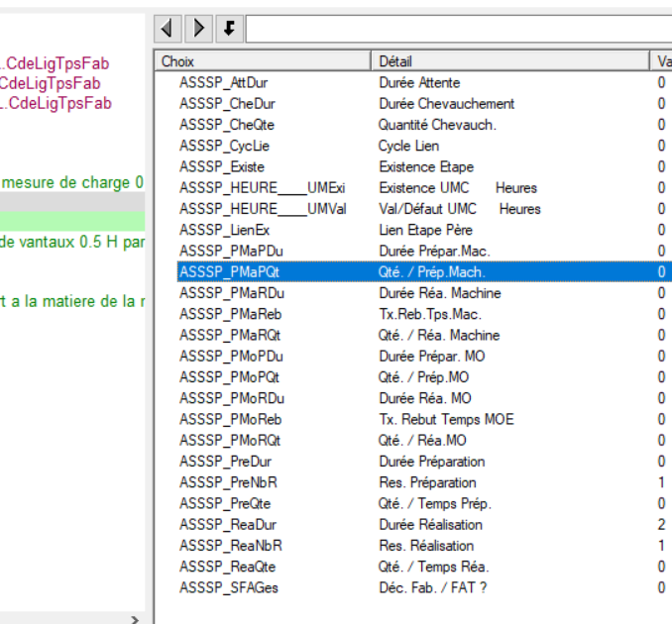This screenshot has width=672, height=624.
Task: Select the highlighted ASSSP_PMaPQt row
Action: pyautogui.click(x=229, y=272)
